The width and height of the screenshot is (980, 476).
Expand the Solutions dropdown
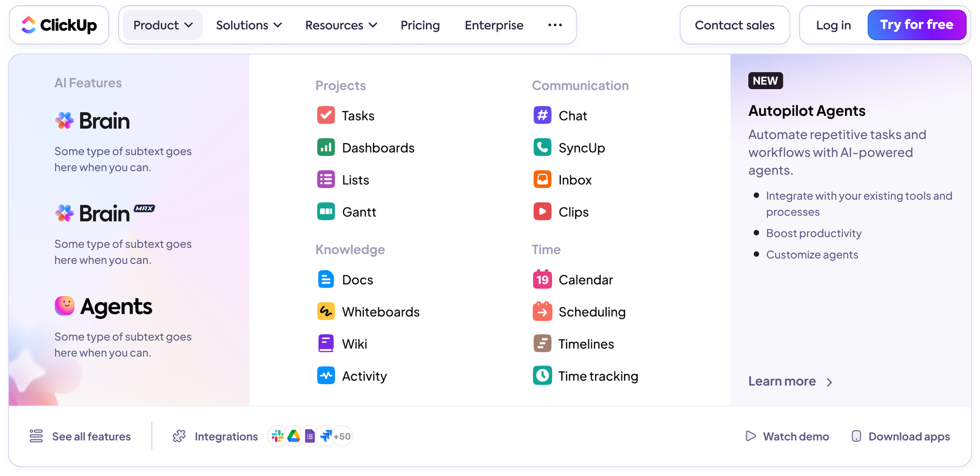pyautogui.click(x=249, y=25)
